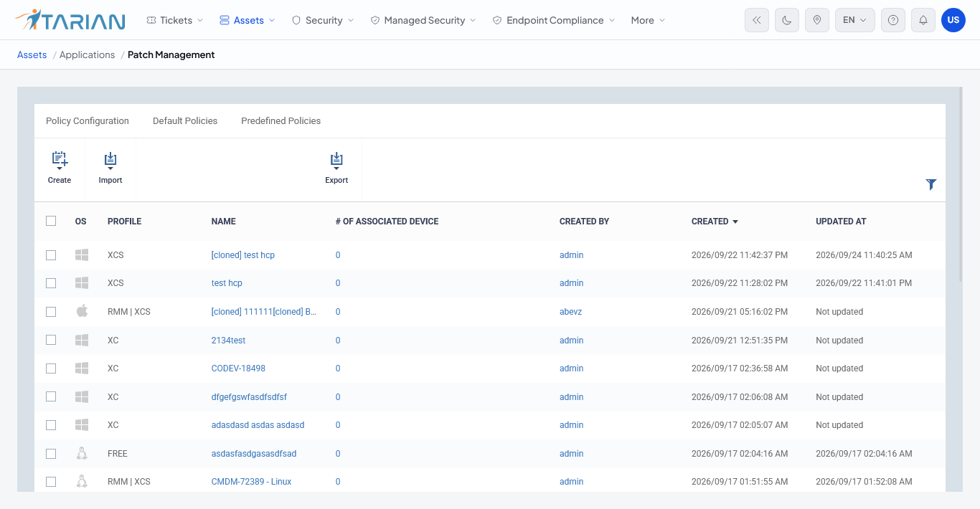Expand the EN language dropdown
This screenshot has height=509, width=980.
854,20
